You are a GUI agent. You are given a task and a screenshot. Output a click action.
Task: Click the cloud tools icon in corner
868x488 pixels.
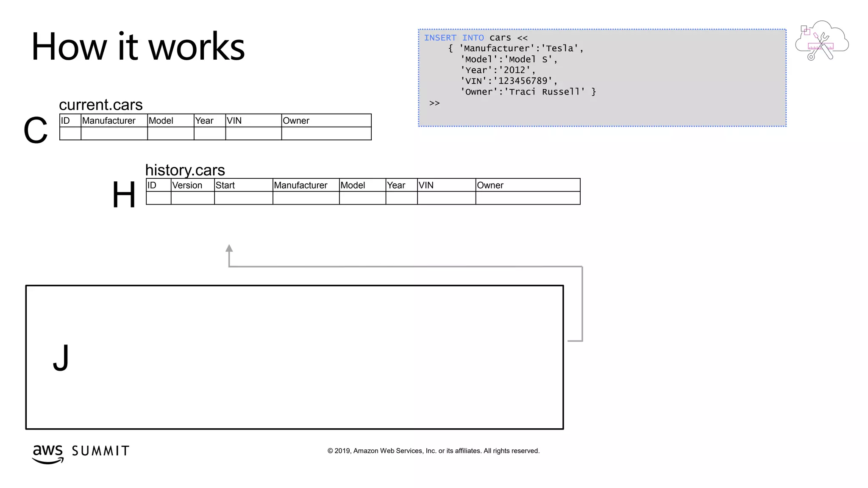[x=821, y=41]
